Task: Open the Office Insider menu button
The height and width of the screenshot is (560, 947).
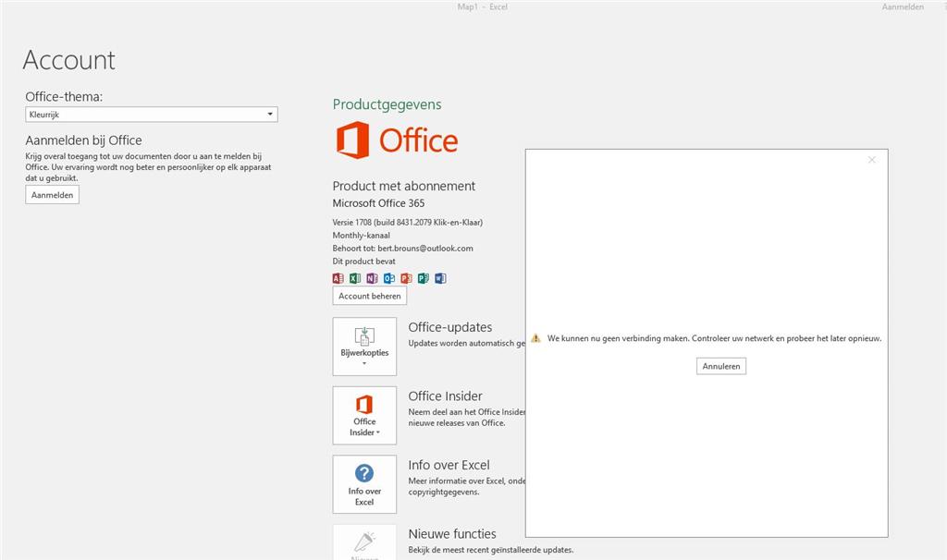Action: (364, 416)
